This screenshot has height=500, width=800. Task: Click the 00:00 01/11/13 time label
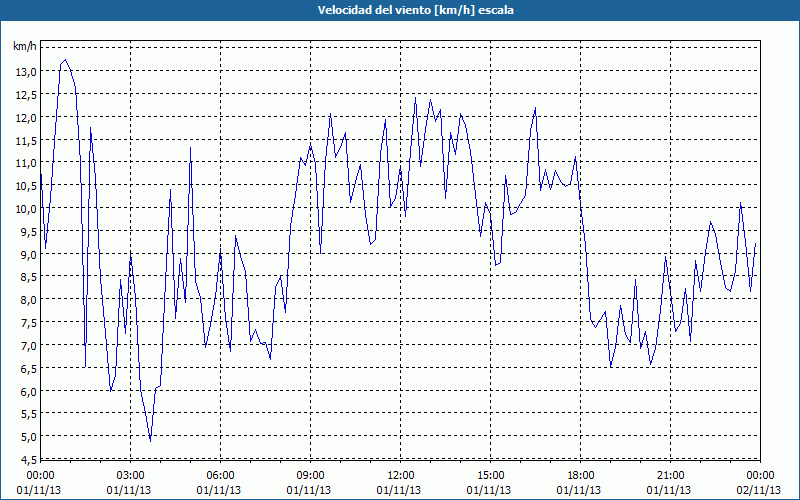coord(39,483)
